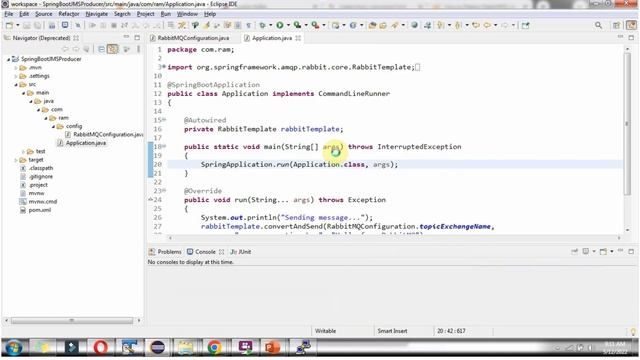The height and width of the screenshot is (360, 640).
Task: Collapse the SpringBootJMSProducer project node
Action: click(x=8, y=59)
